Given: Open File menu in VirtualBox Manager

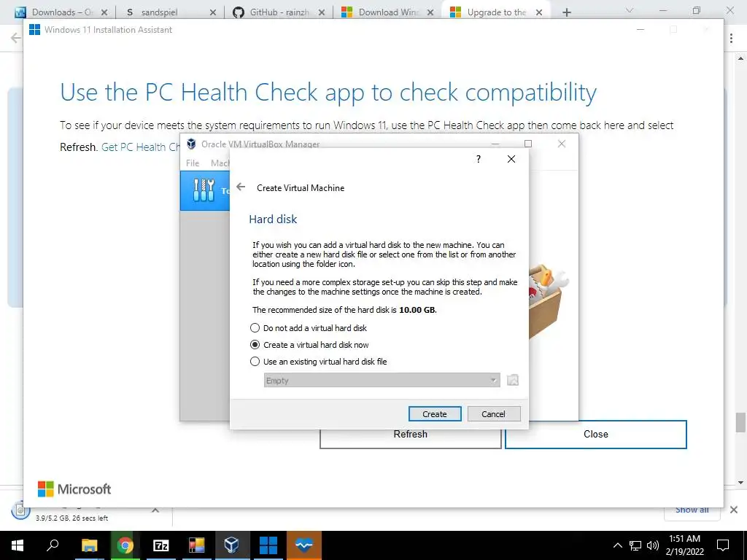Looking at the screenshot, I should [x=193, y=163].
